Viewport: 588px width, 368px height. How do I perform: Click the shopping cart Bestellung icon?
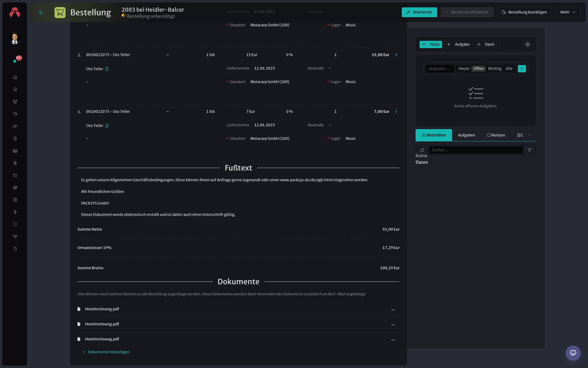60,13
